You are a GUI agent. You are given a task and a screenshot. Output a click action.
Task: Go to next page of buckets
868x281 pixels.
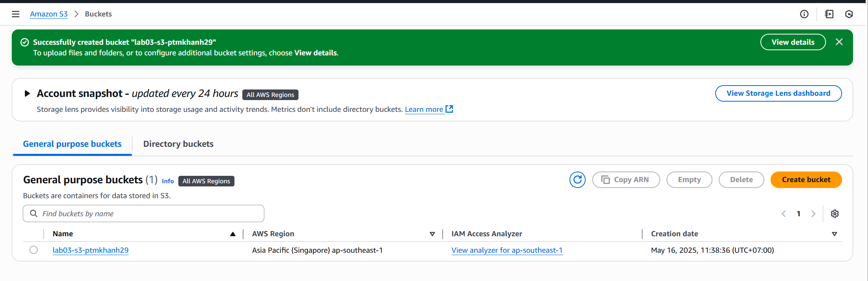coord(813,213)
